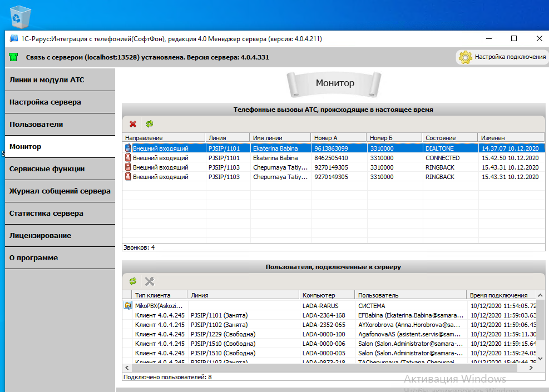This screenshot has width=549, height=392.
Task: Sort calls by Состояние column header
Action: click(450, 138)
